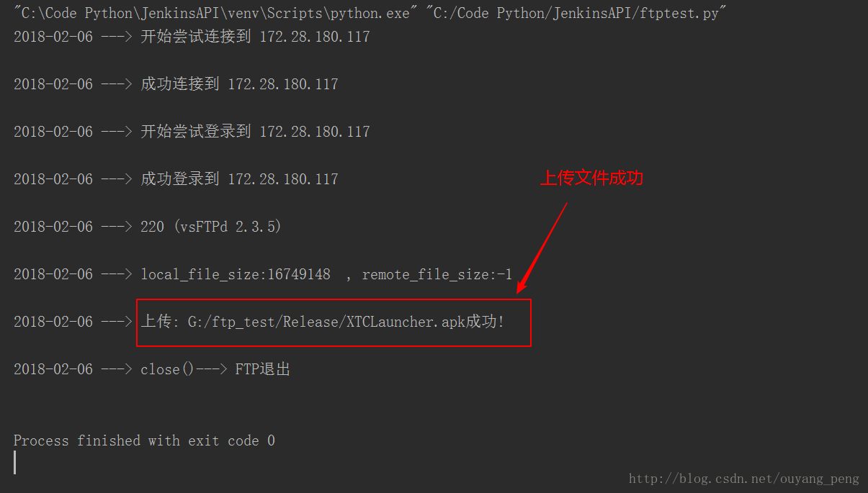Viewport: 868px width, 493px height.
Task: Click the red 上传文件成功 annotation label
Action: pyautogui.click(x=591, y=178)
